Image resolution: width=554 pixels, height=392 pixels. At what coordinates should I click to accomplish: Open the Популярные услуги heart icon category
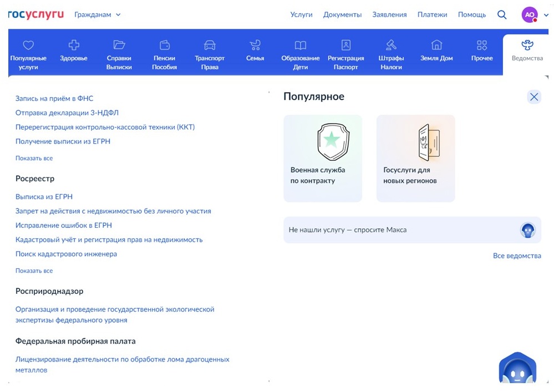(28, 45)
